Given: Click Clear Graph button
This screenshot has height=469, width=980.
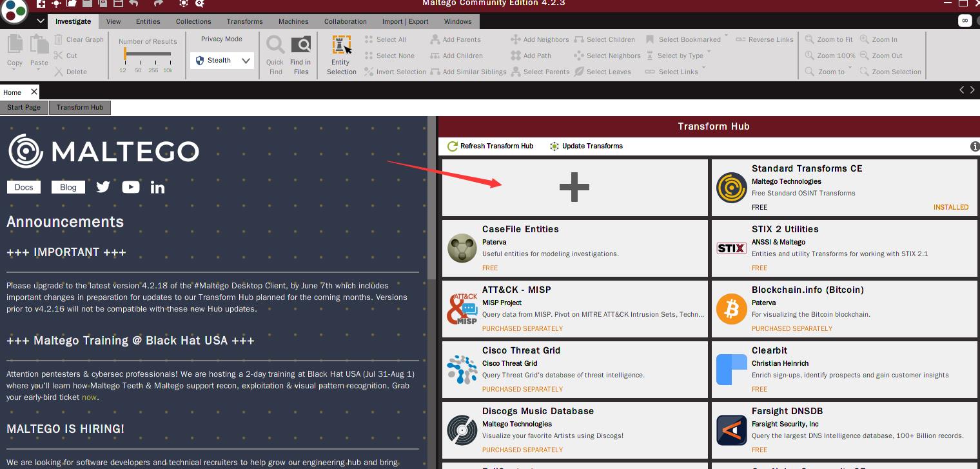Looking at the screenshot, I should (x=79, y=39).
